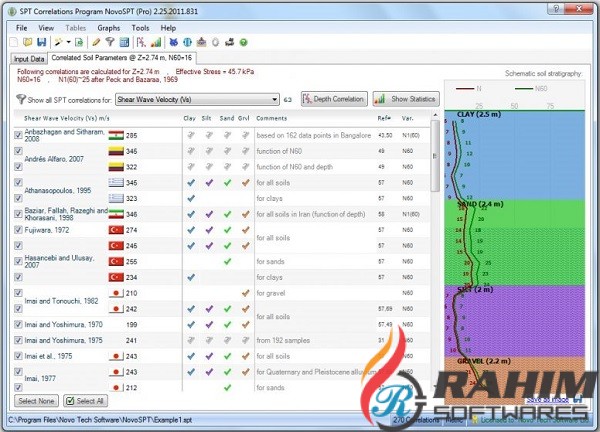Screen dimensions: 600x432
Task: Click the Ref column header
Action: coord(384,119)
